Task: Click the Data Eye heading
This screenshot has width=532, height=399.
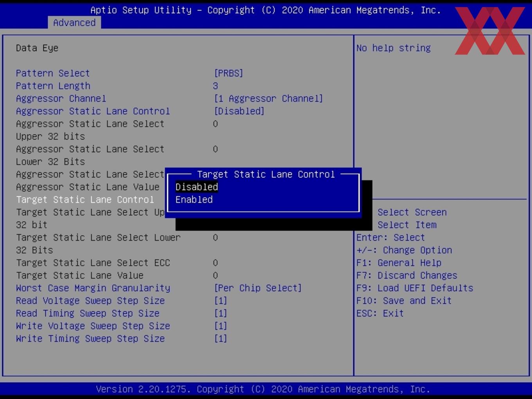Action: [x=37, y=48]
